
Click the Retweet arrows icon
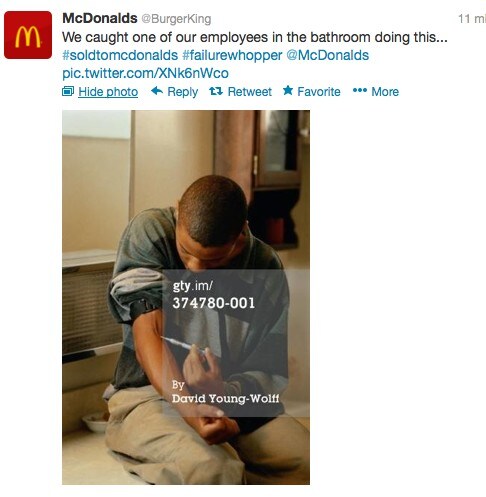tap(216, 91)
